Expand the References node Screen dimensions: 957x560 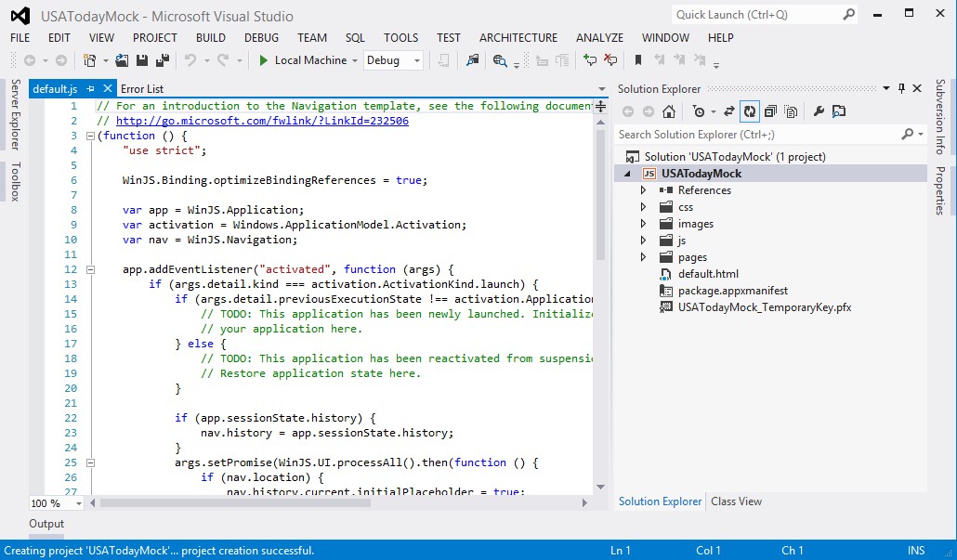pyautogui.click(x=641, y=189)
